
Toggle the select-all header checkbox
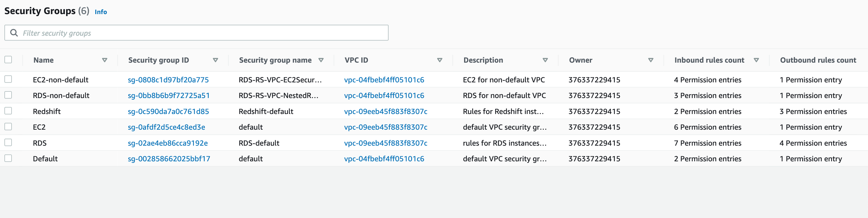(x=8, y=60)
